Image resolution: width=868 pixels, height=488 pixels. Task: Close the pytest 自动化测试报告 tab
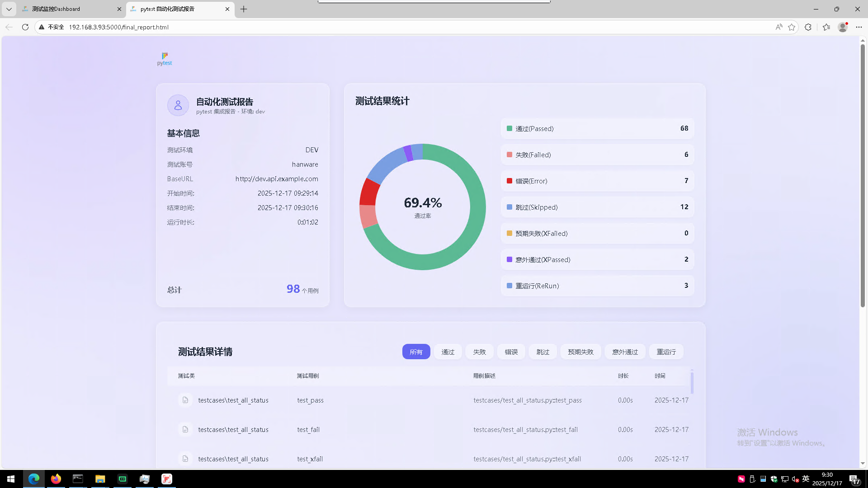click(x=227, y=9)
